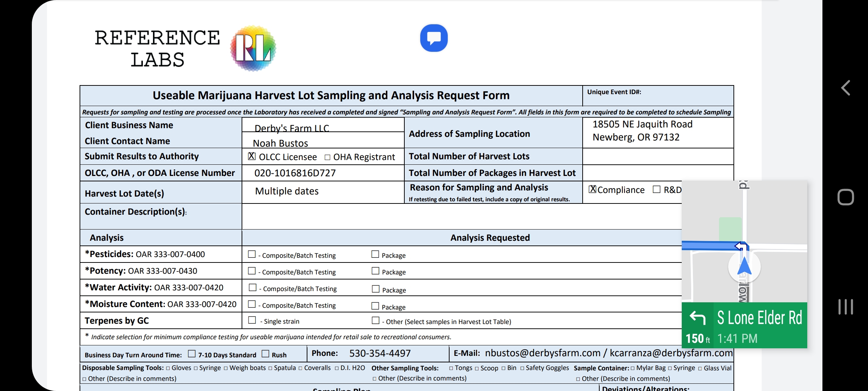Check the Rush turnaround checkbox
The height and width of the screenshot is (391, 868).
coord(265,354)
